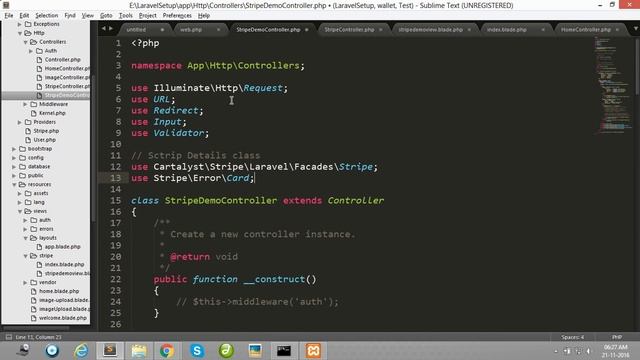Open Skype from the taskbar

[197, 351]
